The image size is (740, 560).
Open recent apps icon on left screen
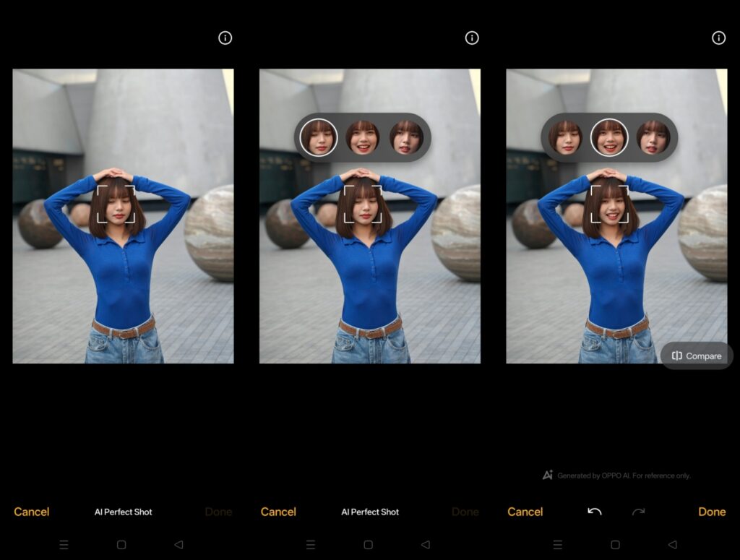[x=64, y=545]
